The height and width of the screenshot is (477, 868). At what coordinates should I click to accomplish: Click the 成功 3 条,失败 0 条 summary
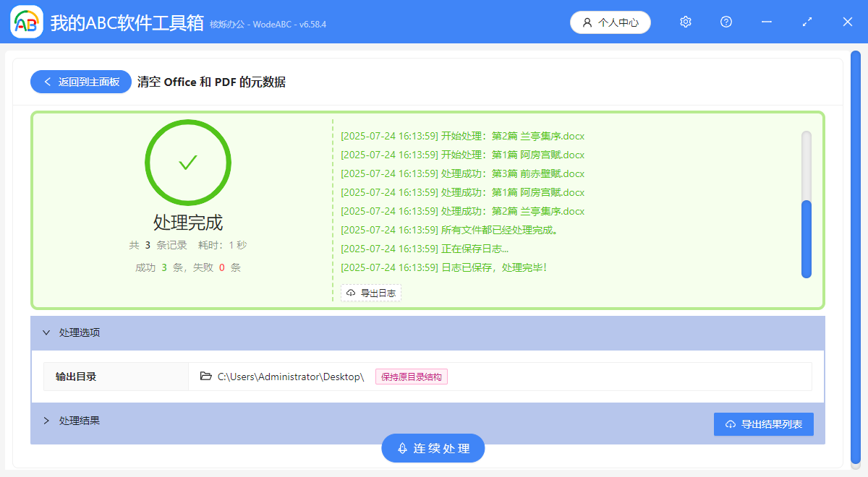[188, 267]
